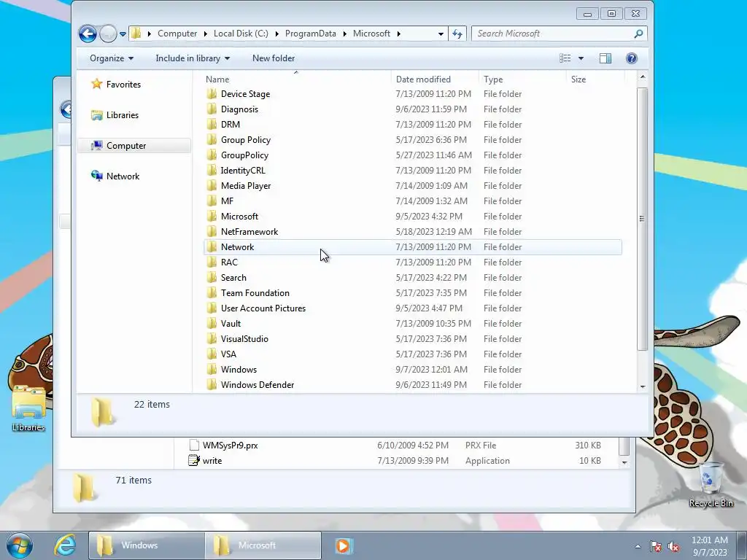The image size is (747, 560).
Task: Select the Vault folder name
Action: 231,323
